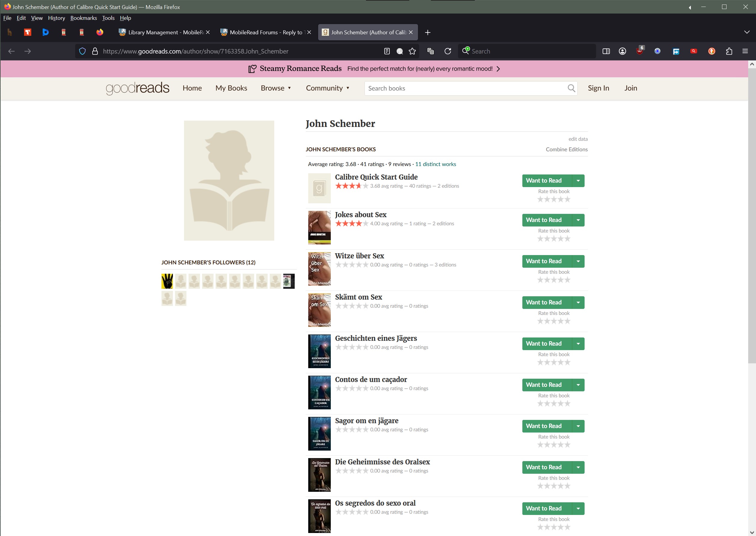This screenshot has width=756, height=536.
Task: Open shelf dropdown for Calibre Quick Start Guide
Action: tap(578, 180)
